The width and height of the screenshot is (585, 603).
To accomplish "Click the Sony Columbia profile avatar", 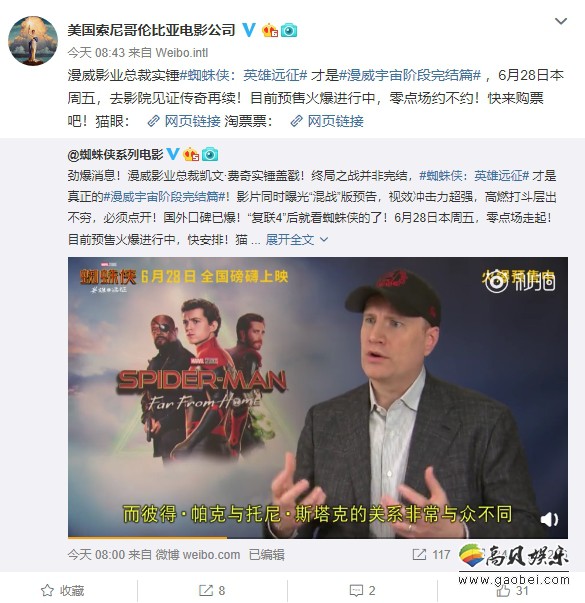I will click(33, 40).
